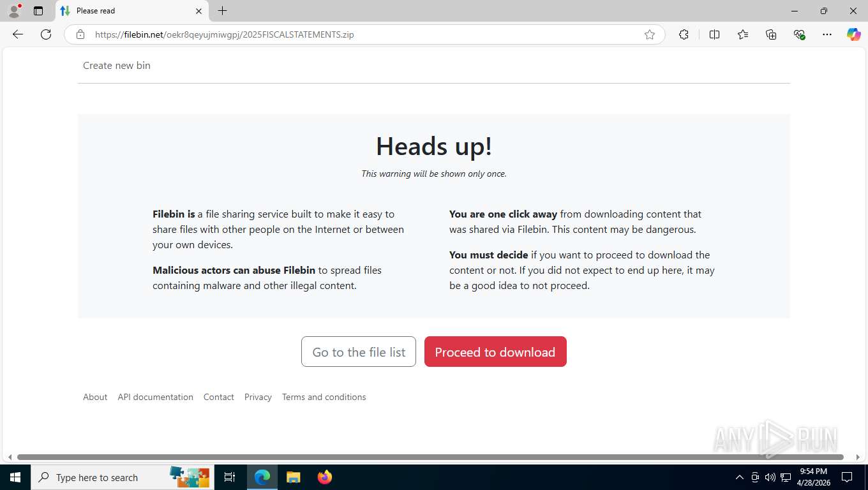Screen dimensions: 868x490
Task: Click the 'Filebin is' bold text
Action: (174, 214)
